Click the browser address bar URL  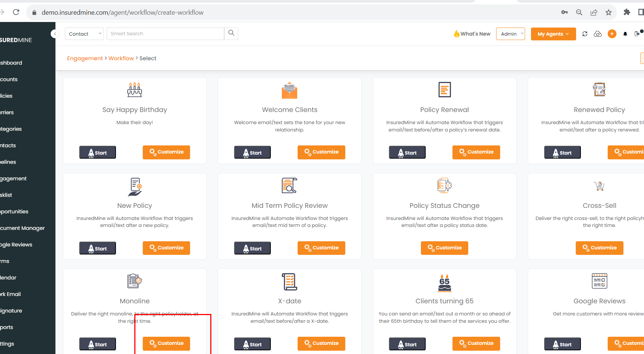point(123,12)
